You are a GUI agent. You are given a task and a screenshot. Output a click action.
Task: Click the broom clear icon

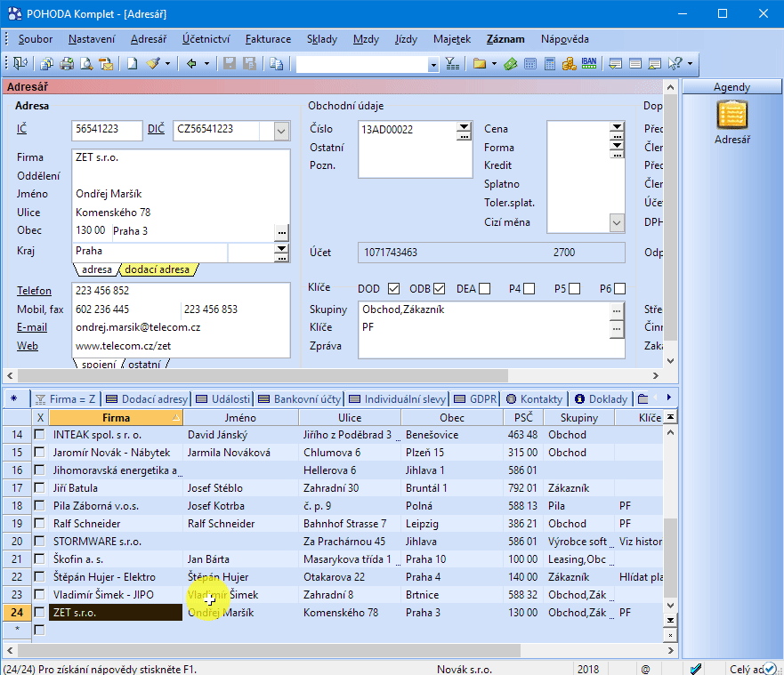coord(153,63)
